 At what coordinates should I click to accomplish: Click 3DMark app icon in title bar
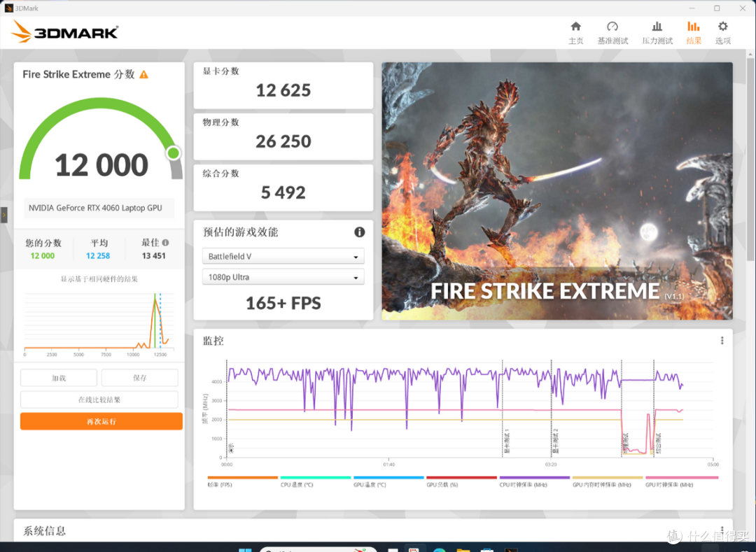point(8,8)
